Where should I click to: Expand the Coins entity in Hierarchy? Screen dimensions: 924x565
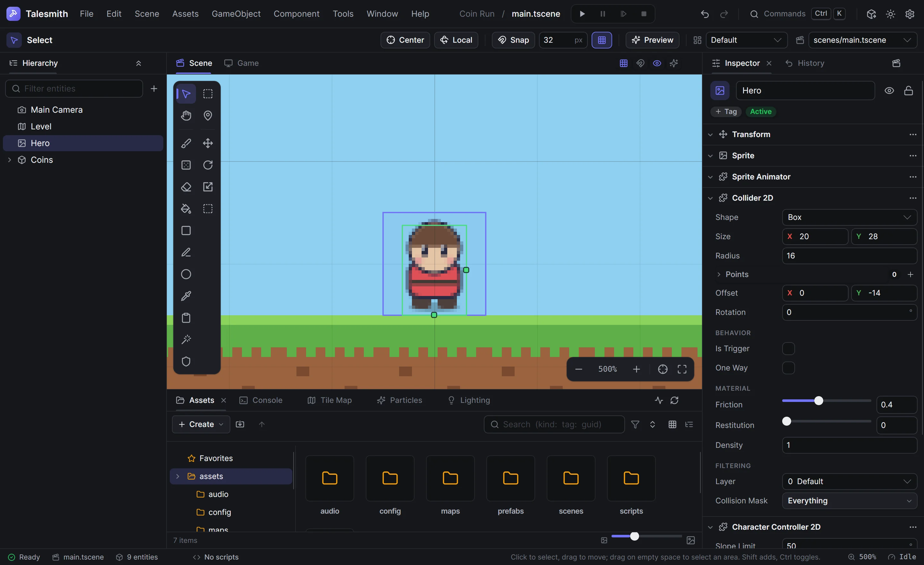tap(9, 160)
